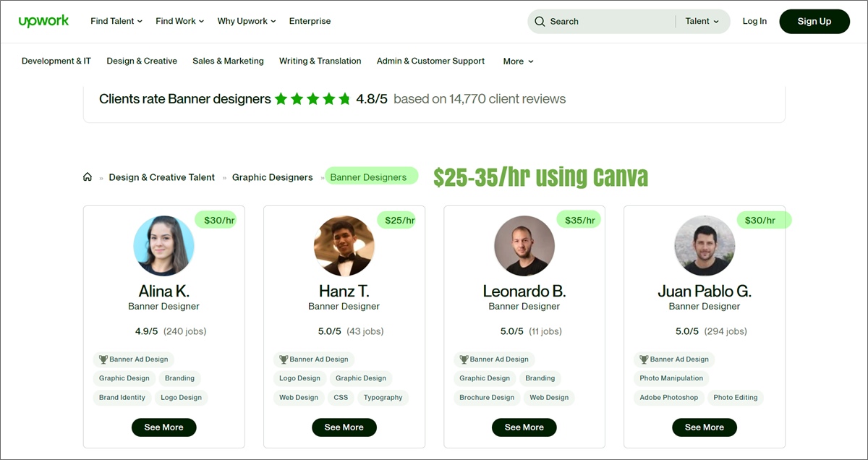The width and height of the screenshot is (868, 460).
Task: Click the trophy icon on Alina's Banner Ad Design badge
Action: click(103, 359)
